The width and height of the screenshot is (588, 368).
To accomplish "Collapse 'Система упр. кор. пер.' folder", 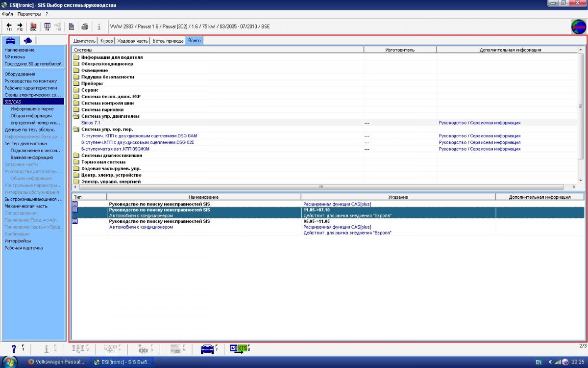I will point(76,129).
